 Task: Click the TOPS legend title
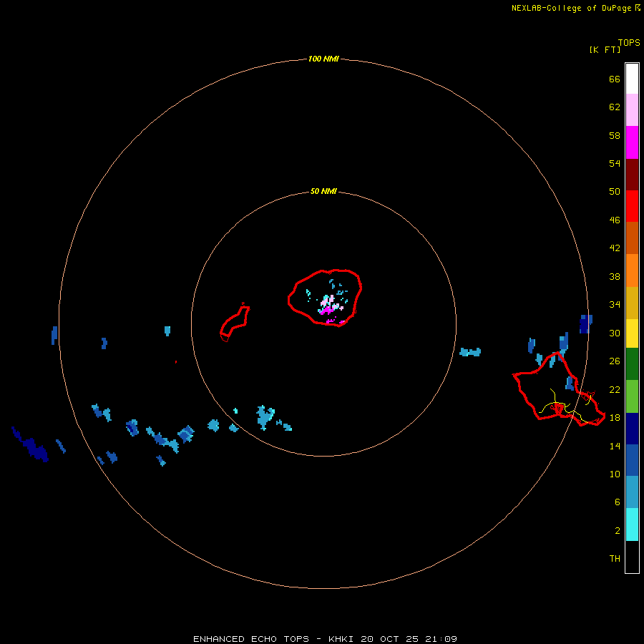[x=629, y=42]
